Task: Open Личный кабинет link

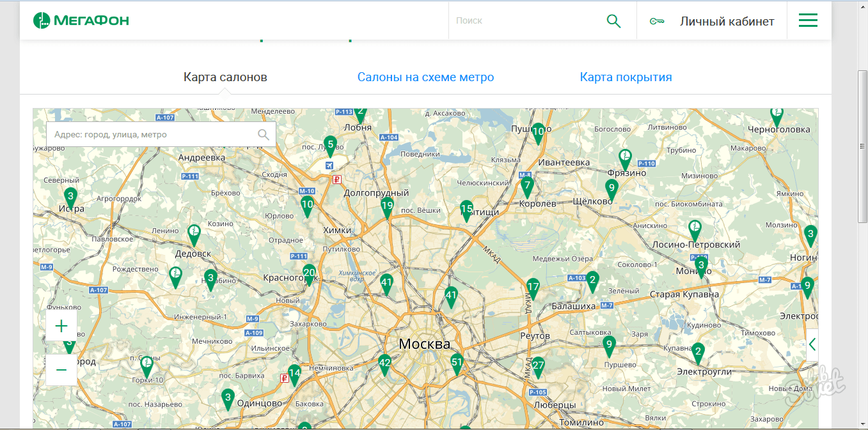Action: coord(727,21)
